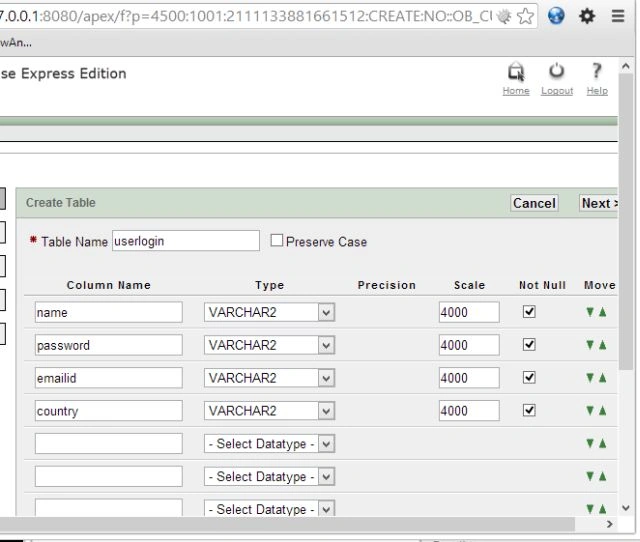Viewport: 640px width, 542px height.
Task: Click the Next button
Action: [598, 203]
